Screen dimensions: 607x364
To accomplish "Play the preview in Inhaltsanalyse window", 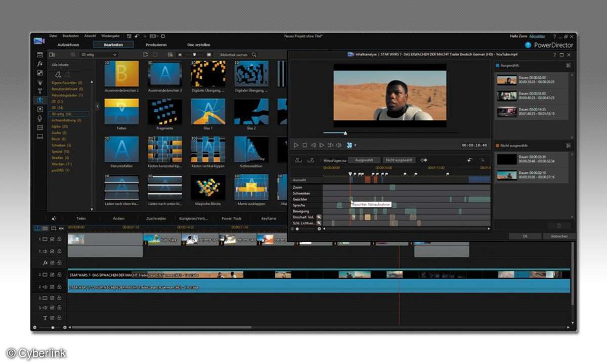I will 296,145.
